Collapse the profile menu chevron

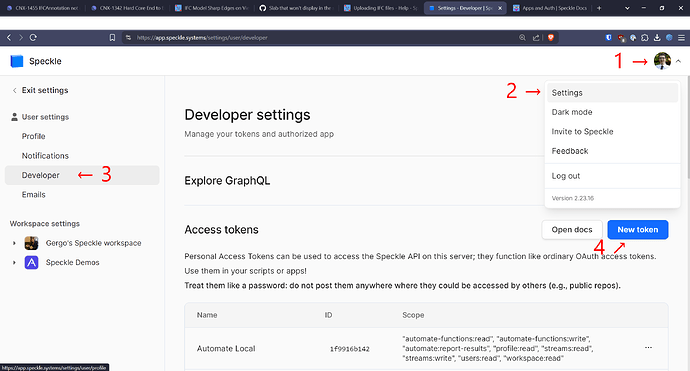pyautogui.click(x=678, y=61)
